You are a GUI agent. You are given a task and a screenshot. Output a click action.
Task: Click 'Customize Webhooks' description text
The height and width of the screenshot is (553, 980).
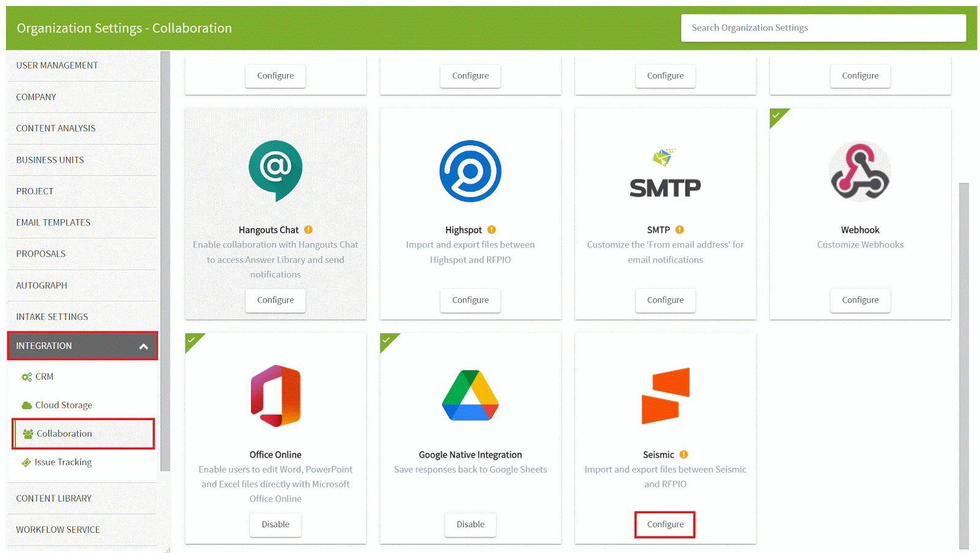pos(860,245)
